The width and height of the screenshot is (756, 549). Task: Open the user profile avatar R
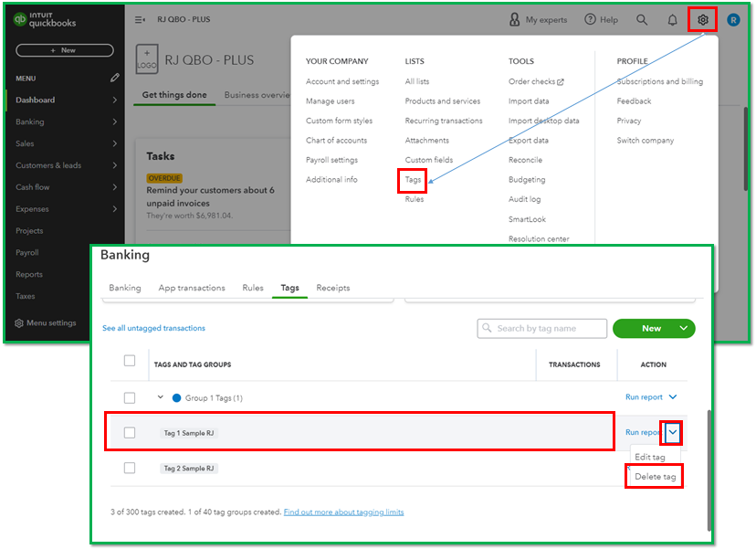coord(733,19)
